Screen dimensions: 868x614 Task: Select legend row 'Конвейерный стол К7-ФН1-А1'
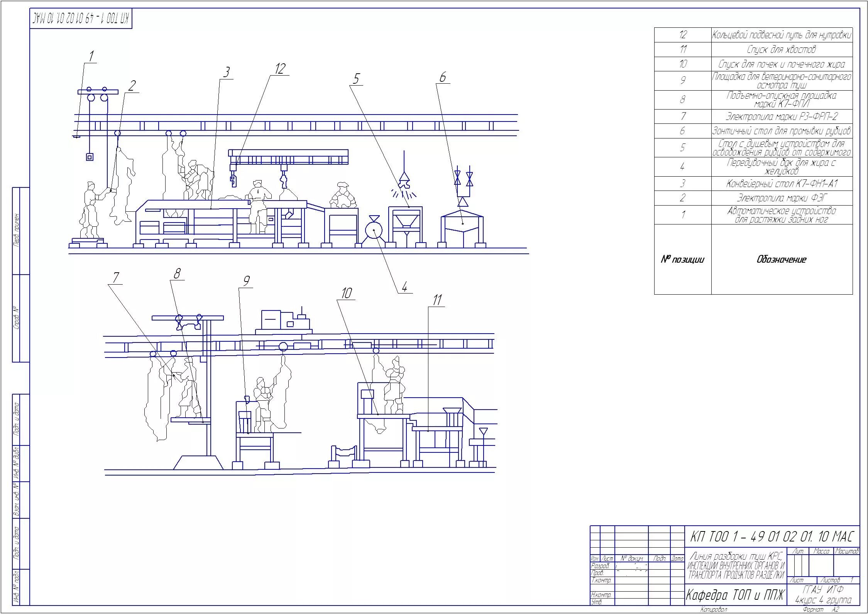pyautogui.click(x=781, y=184)
